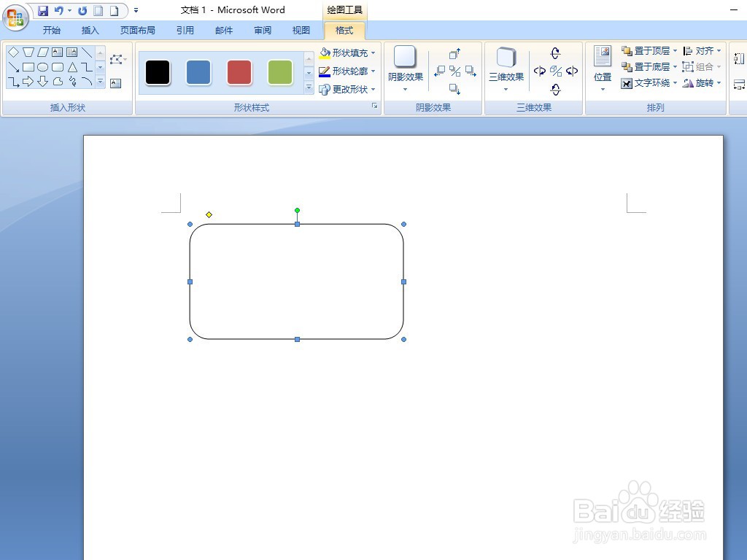
Task: Click 置于顶层 bring to front
Action: tap(649, 51)
